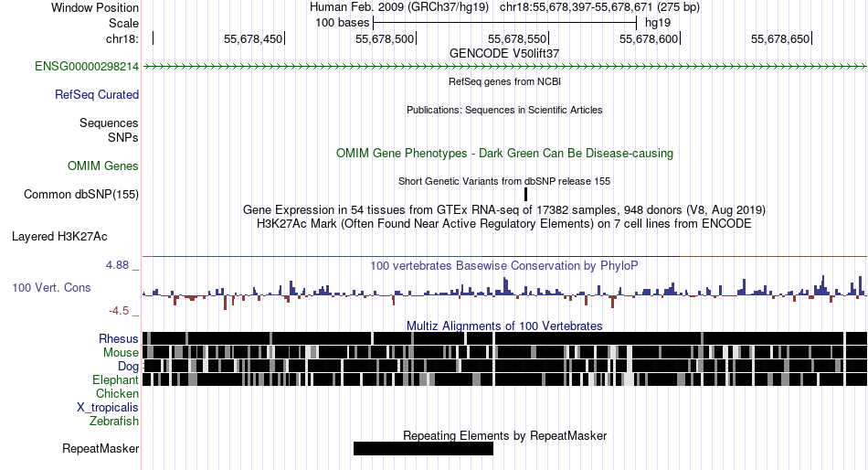This screenshot has width=868, height=470.
Task: Click the Common dbSNP(155) track label
Action: [80, 195]
